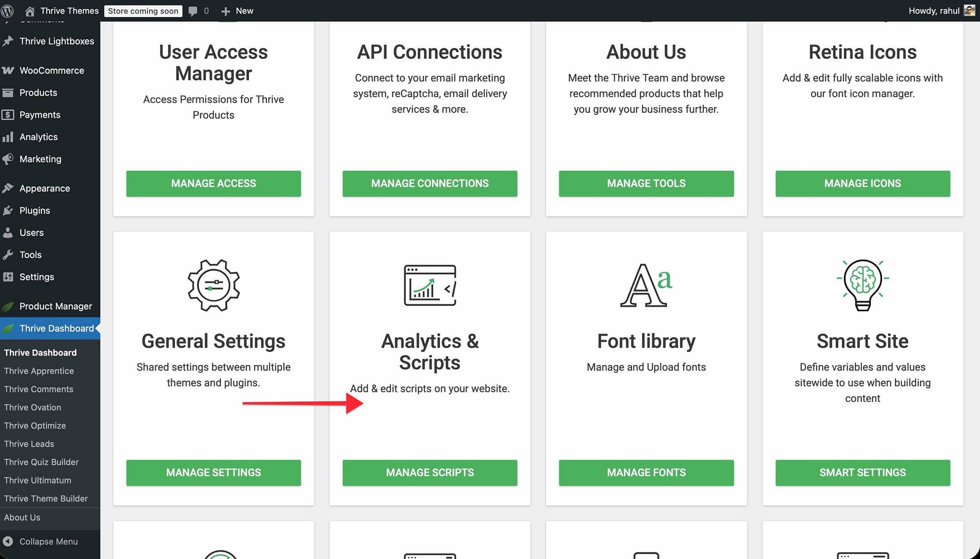The height and width of the screenshot is (559, 980).
Task: Click the General Settings gear icon
Action: pos(213,285)
